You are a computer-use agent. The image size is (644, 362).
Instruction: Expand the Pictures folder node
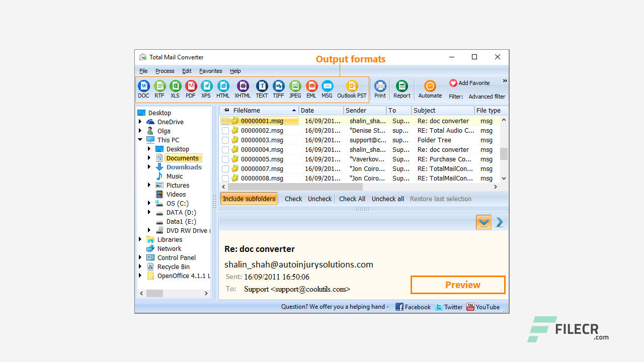[x=149, y=185]
